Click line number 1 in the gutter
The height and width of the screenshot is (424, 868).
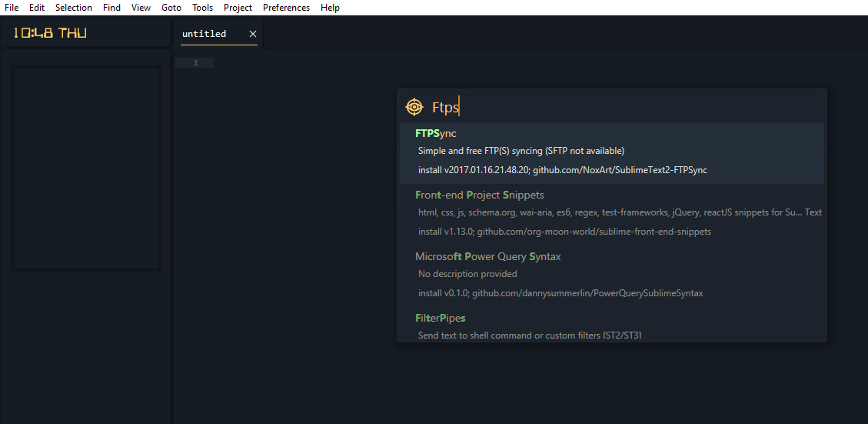[x=195, y=63]
